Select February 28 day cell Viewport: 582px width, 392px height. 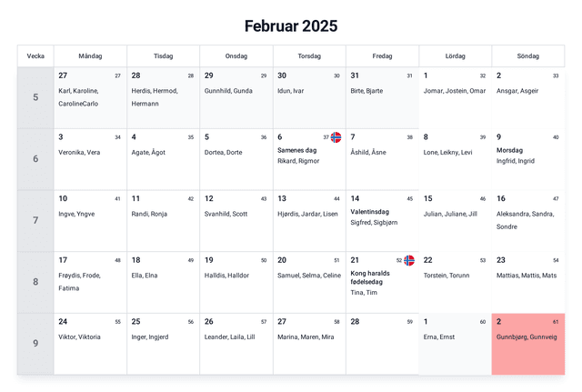[x=382, y=344]
